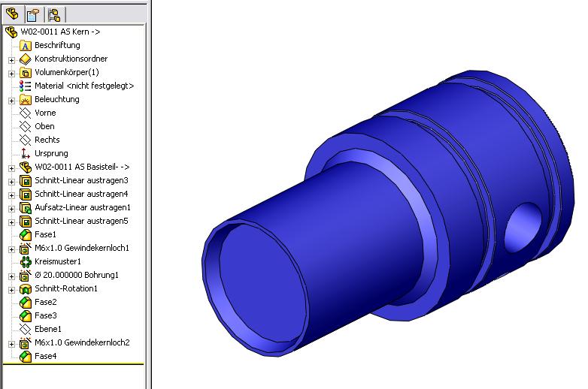Select the Ursprung origin icon
Image resolution: width=588 pixels, height=389 pixels.
[25, 153]
